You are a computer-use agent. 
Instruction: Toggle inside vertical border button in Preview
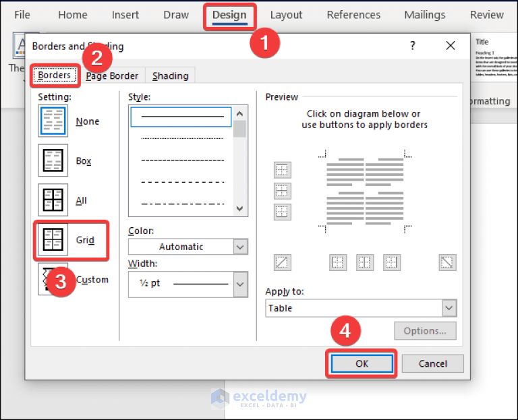[365, 262]
